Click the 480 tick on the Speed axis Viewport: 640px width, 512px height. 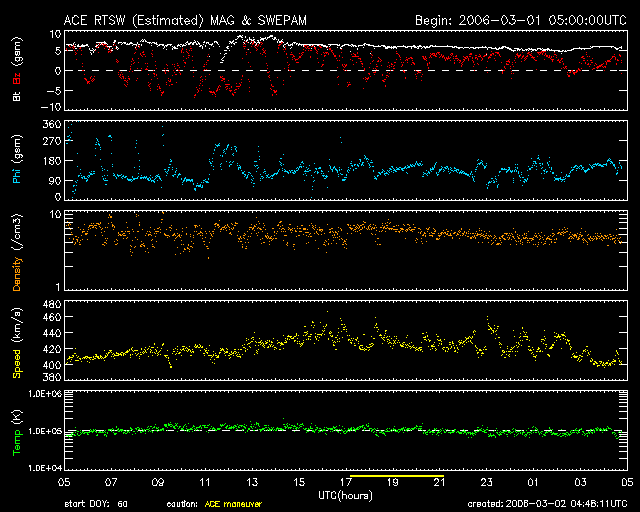pyautogui.click(x=51, y=303)
